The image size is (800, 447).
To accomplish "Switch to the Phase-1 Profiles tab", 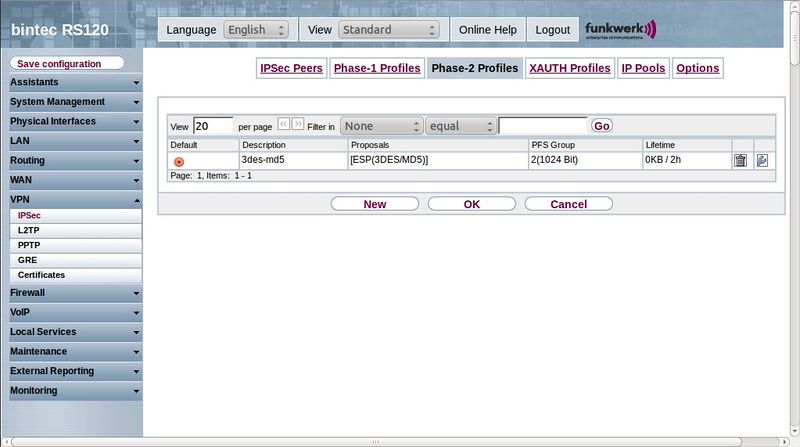I will point(376,68).
